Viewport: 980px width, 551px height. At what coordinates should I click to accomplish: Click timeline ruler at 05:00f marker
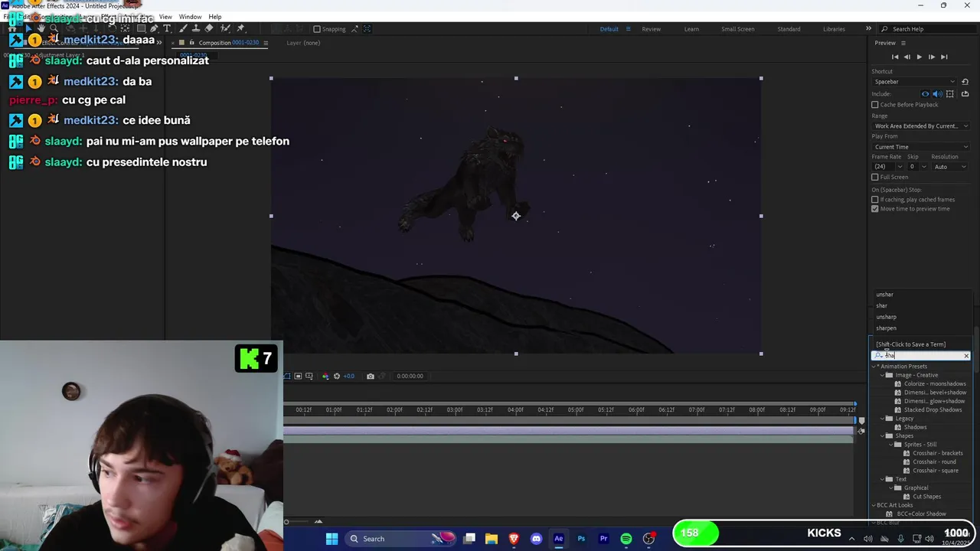tap(575, 409)
